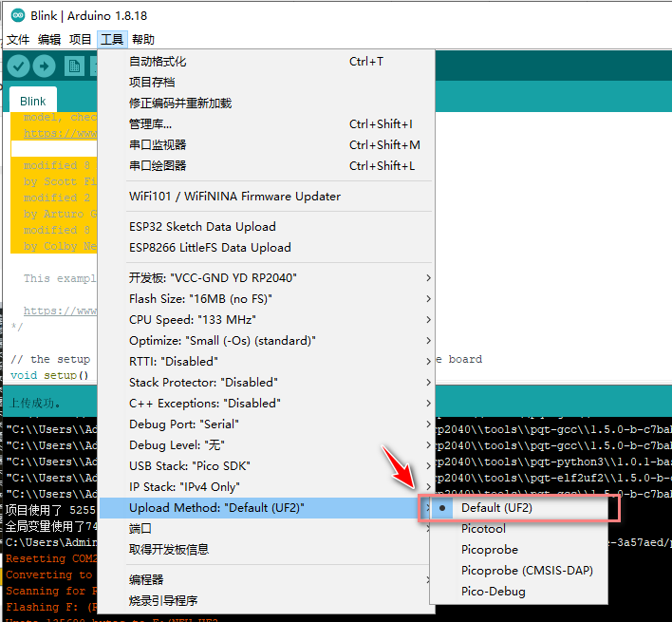The width and height of the screenshot is (672, 622).
Task: Open the 项目 menu
Action: (81, 40)
